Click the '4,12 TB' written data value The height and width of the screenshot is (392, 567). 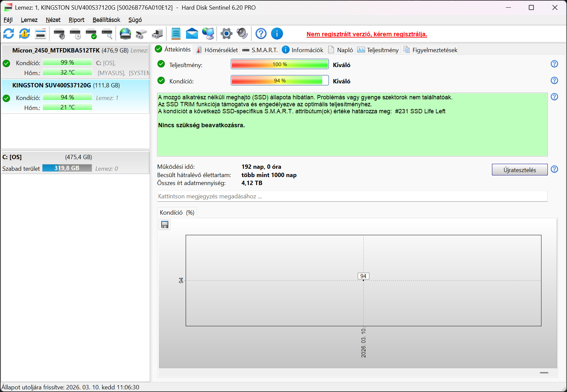tap(252, 183)
